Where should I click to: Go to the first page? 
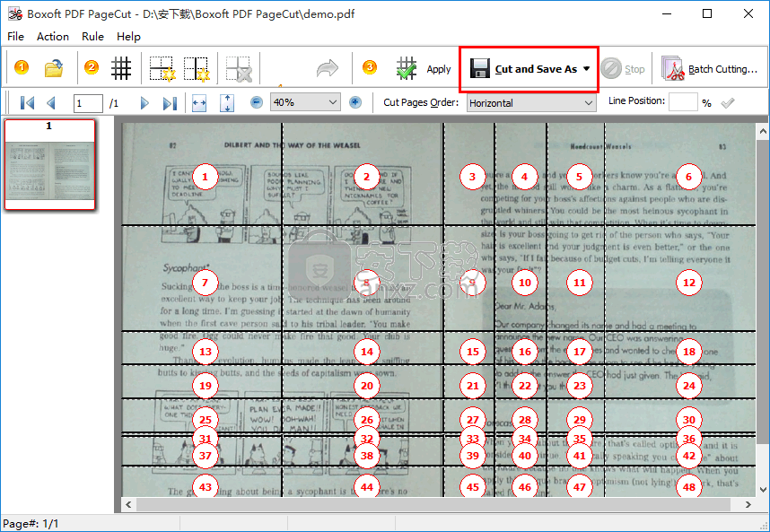pyautogui.click(x=27, y=103)
